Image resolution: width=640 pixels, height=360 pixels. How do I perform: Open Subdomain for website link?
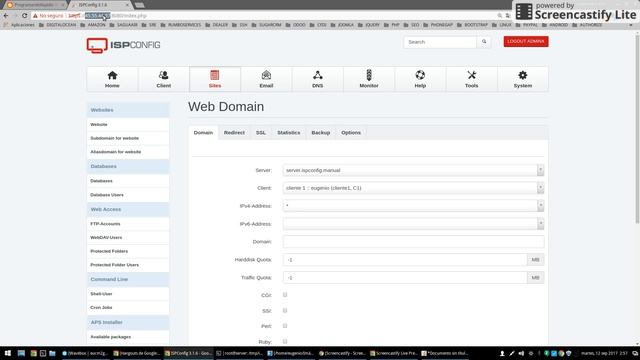click(128, 138)
